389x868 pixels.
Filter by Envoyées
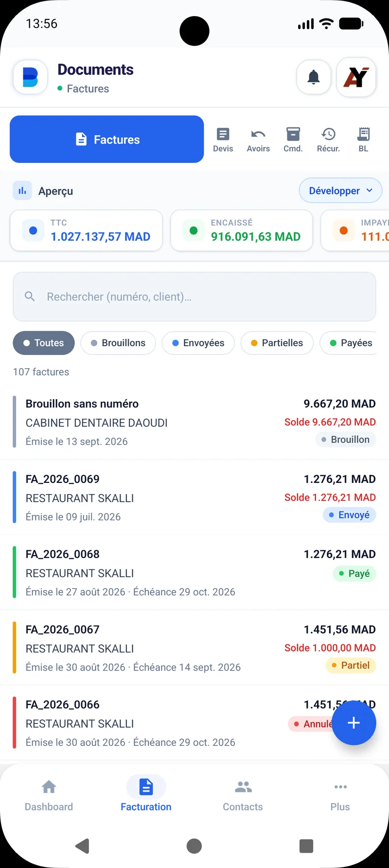click(198, 343)
